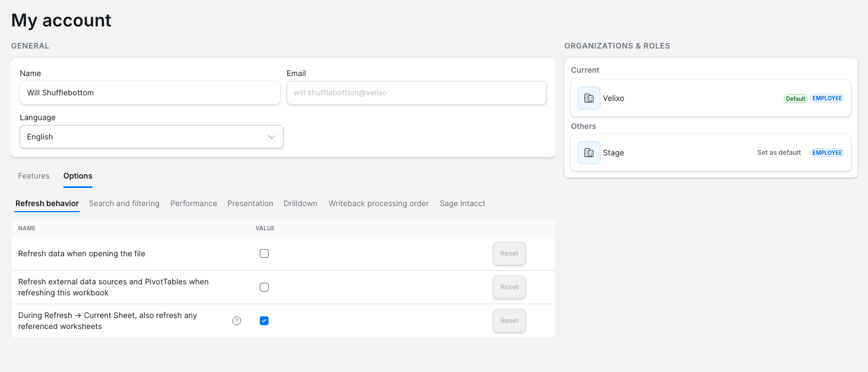Image resolution: width=868 pixels, height=372 pixels.
Task: Reset Refresh data when opening the file
Action: [x=509, y=254]
